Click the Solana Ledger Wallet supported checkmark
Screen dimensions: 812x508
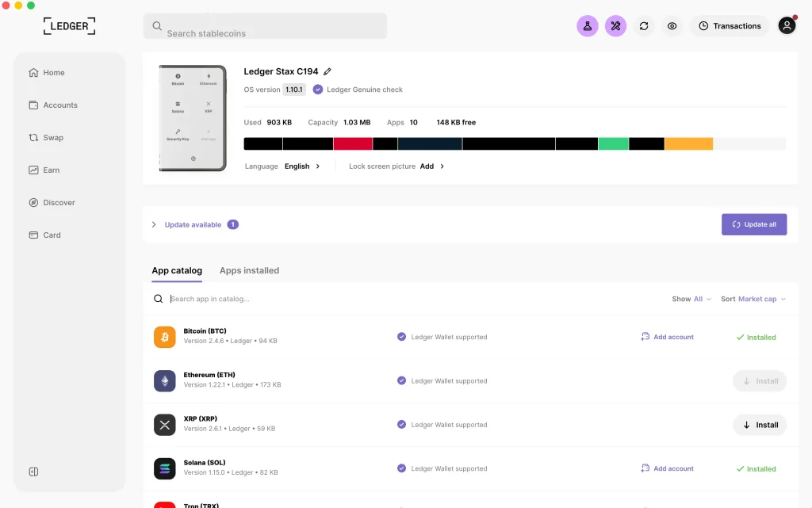(x=401, y=468)
